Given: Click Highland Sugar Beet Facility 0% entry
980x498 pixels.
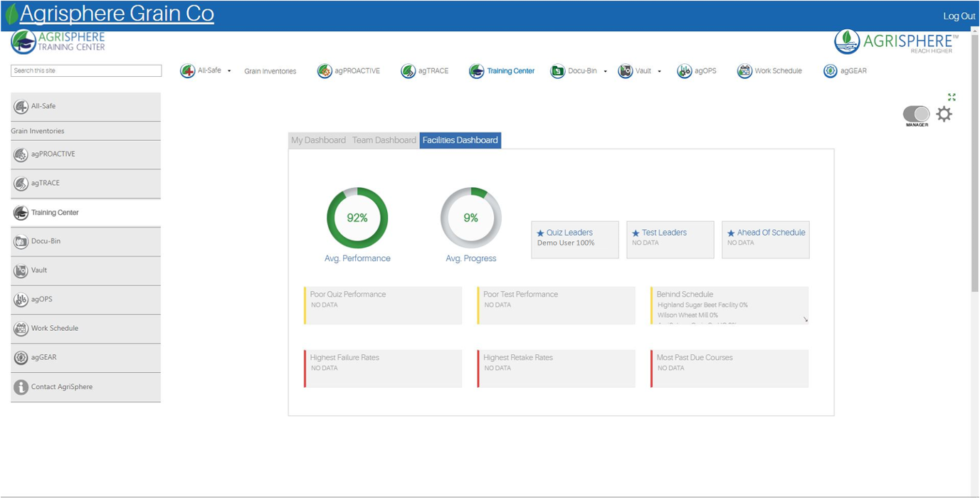Looking at the screenshot, I should point(702,305).
